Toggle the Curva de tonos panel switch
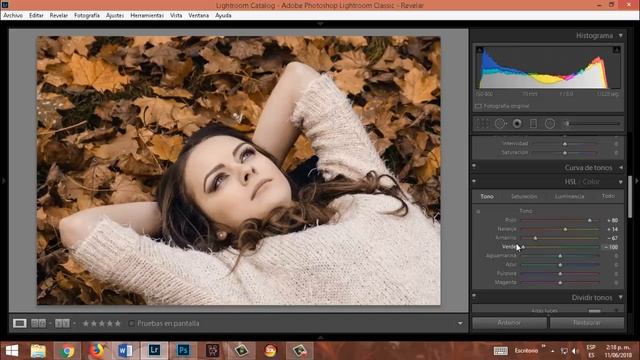 474,166
